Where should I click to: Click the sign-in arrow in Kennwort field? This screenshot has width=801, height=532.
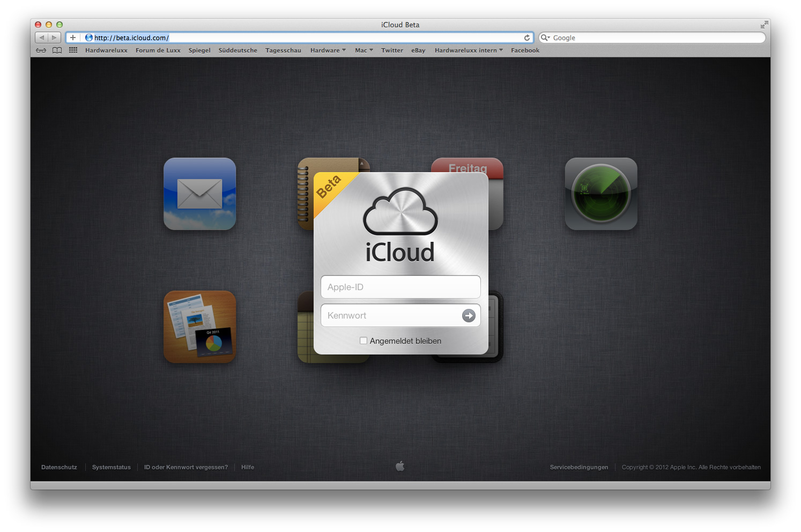pyautogui.click(x=469, y=316)
